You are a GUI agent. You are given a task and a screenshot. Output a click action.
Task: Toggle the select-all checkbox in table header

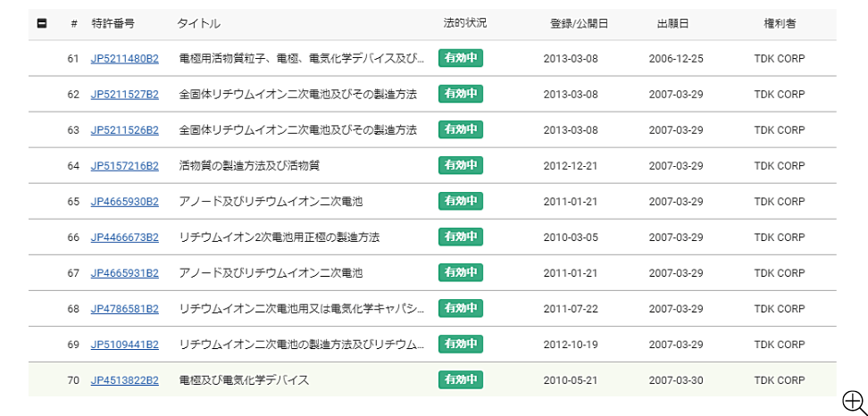(x=41, y=24)
